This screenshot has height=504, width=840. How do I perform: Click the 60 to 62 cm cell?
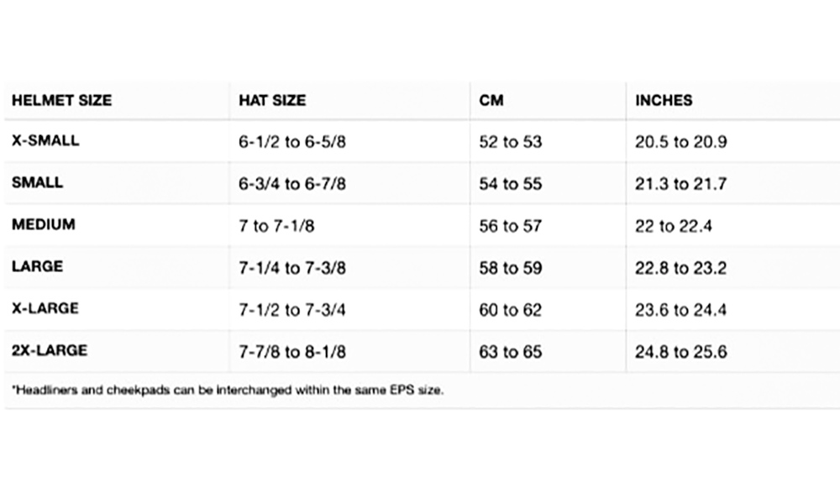pyautogui.click(x=511, y=310)
